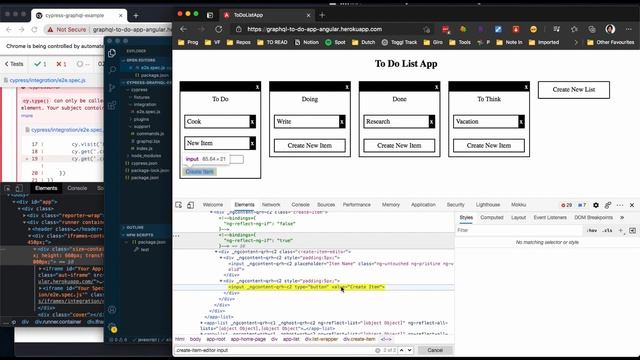Open the Console tab in Edge DevTools
Screen dimensions: 640x360
tap(300, 205)
